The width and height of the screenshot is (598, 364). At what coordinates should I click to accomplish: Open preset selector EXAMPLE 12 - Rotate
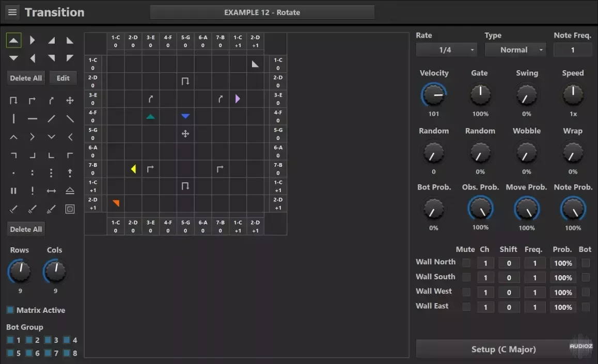click(262, 12)
